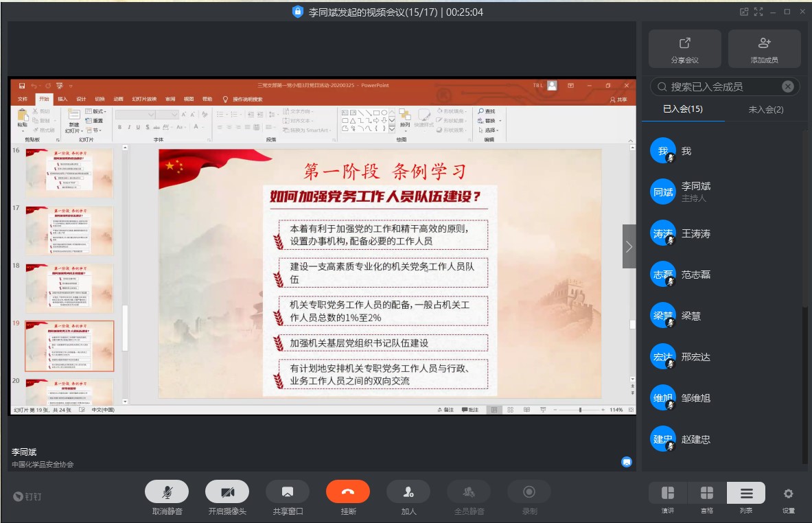
Task: Click the blue chat icon on shared screen
Action: [626, 462]
